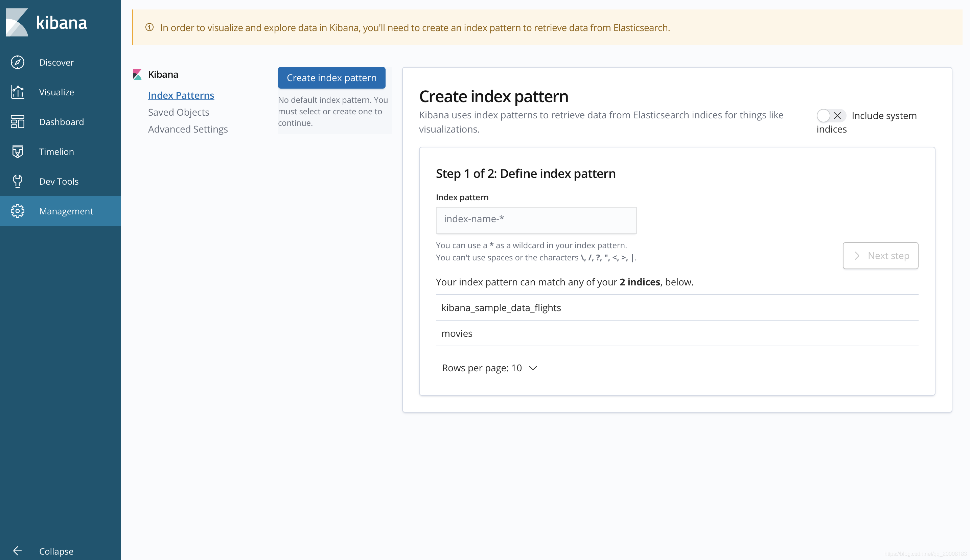Click the Index Patterns link
The height and width of the screenshot is (560, 970).
181,95
